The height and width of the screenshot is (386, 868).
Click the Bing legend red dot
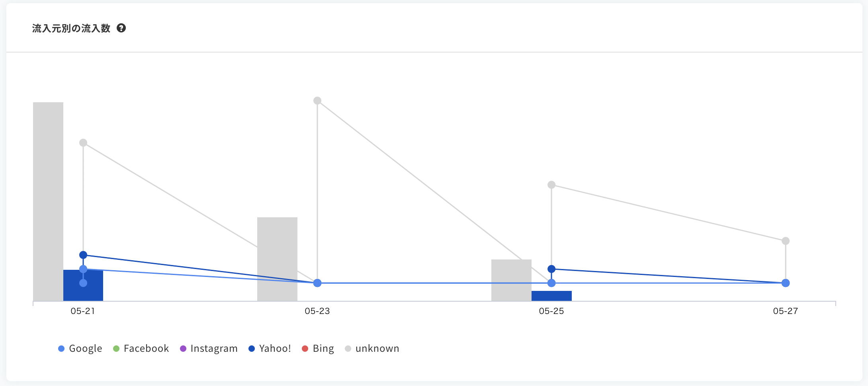[x=305, y=349]
